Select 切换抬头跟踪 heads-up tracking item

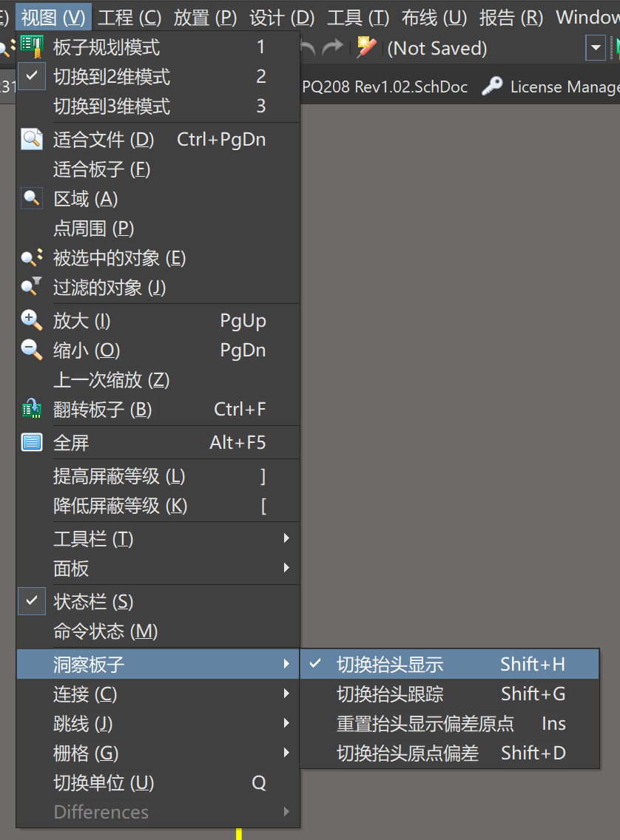pyautogui.click(x=390, y=694)
